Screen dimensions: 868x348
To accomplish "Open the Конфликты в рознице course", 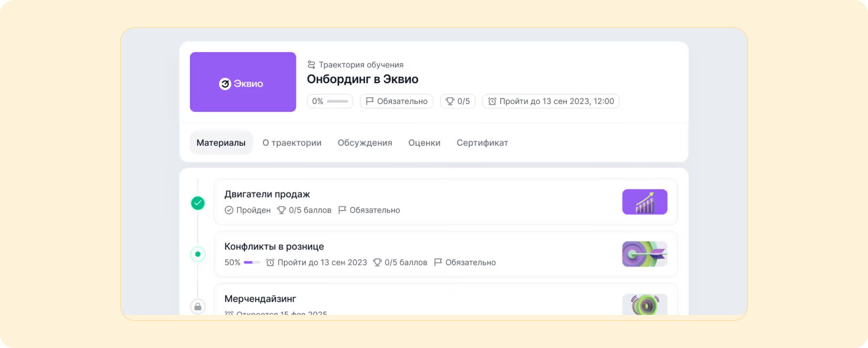I will pos(446,254).
